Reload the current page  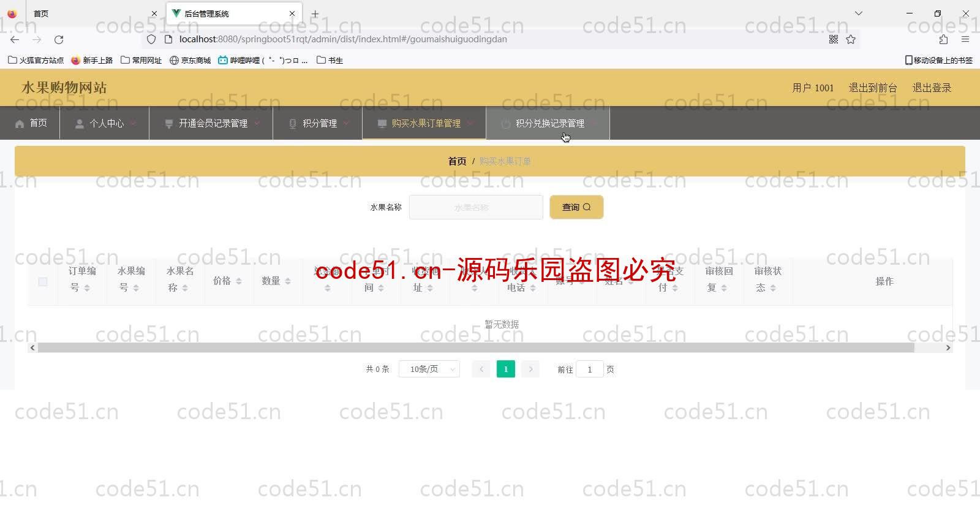click(x=59, y=39)
